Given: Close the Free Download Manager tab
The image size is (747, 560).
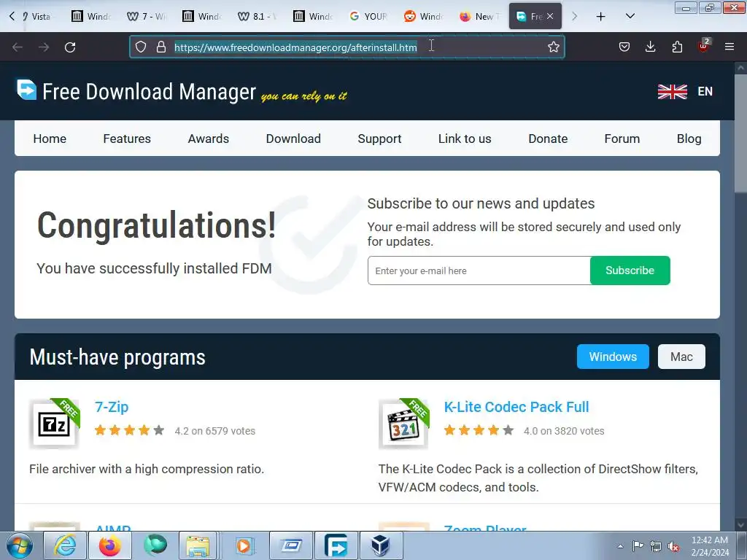Looking at the screenshot, I should click(550, 16).
